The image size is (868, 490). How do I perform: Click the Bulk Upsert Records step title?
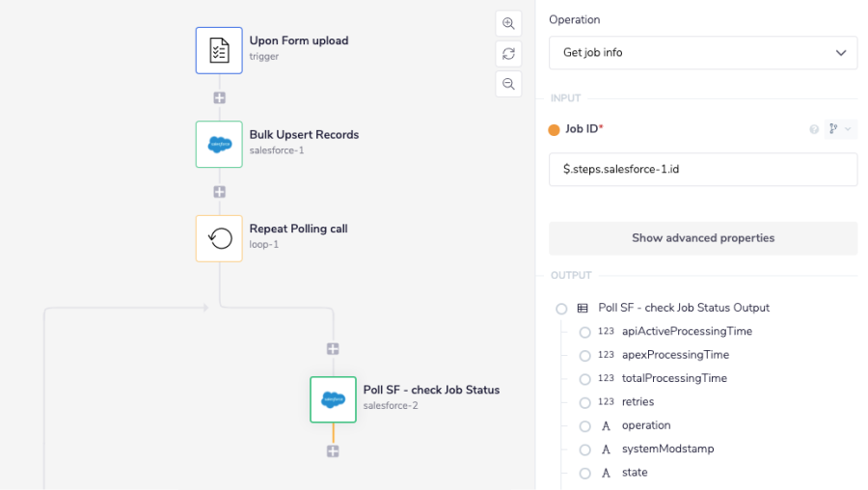(x=304, y=134)
